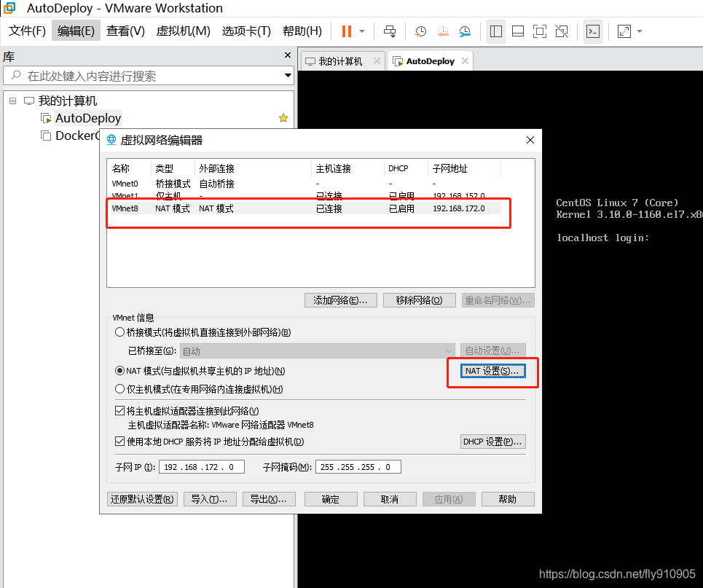Switch to the AutoDeploy tab
This screenshot has width=703, height=588.
(430, 61)
